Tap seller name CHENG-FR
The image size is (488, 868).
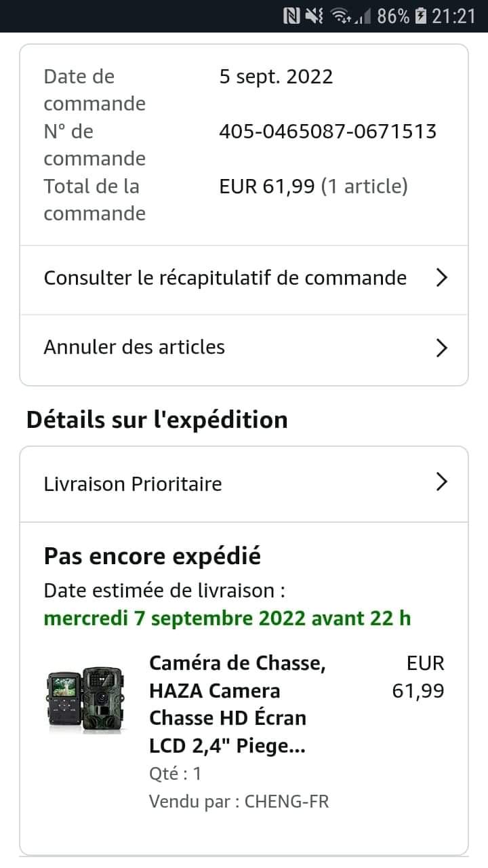pyautogui.click(x=287, y=802)
